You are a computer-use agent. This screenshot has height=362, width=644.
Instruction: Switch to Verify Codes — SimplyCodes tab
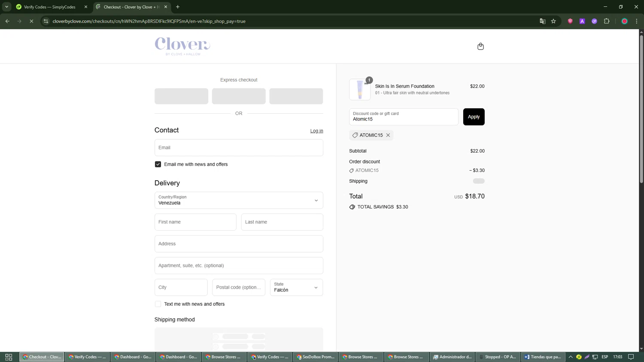[x=50, y=7]
